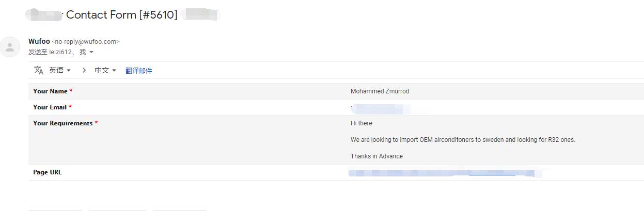Click the no-reply@wufoo.com address
644x211 pixels.
(86, 42)
